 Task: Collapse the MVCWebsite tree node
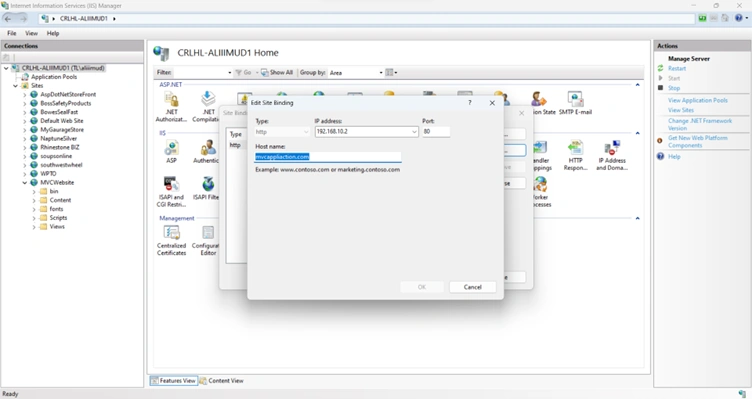[25, 183]
